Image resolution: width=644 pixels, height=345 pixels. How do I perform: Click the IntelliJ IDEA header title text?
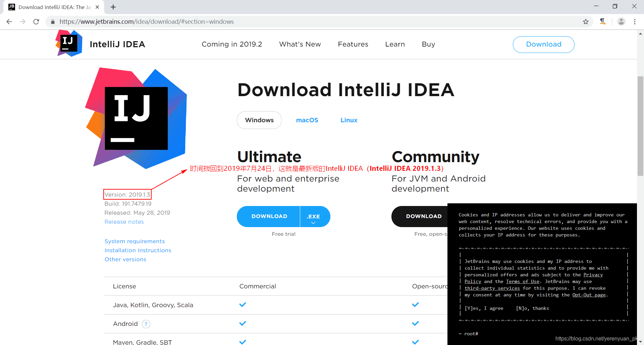pyautogui.click(x=117, y=44)
